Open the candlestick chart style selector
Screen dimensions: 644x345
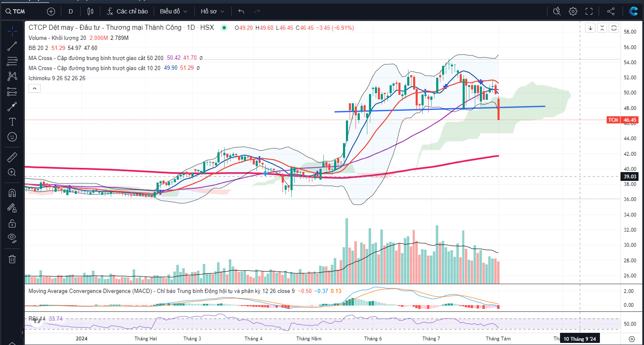click(90, 11)
